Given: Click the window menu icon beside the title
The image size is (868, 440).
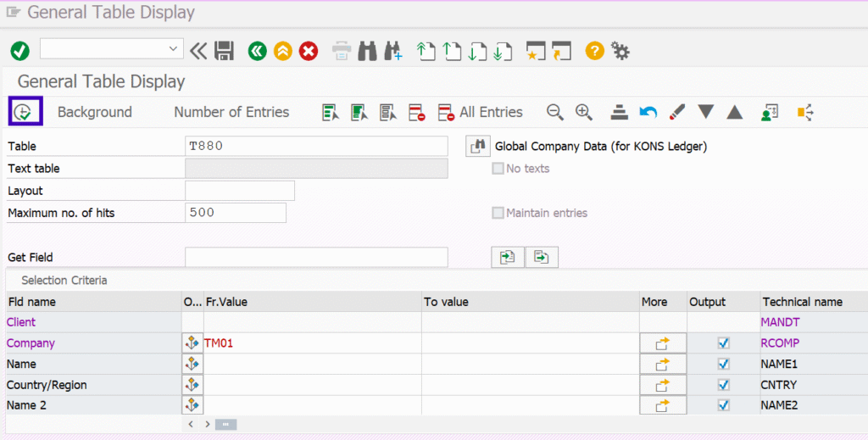Looking at the screenshot, I should (13, 12).
